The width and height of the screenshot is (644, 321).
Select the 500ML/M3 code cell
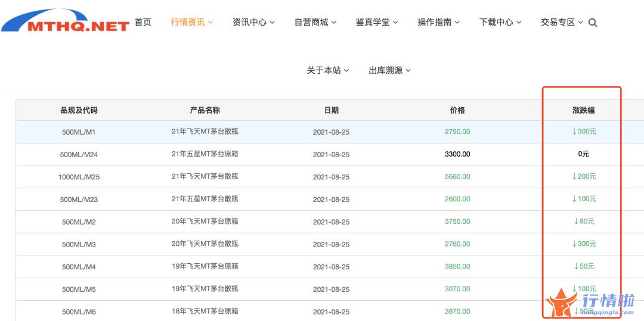point(79,244)
